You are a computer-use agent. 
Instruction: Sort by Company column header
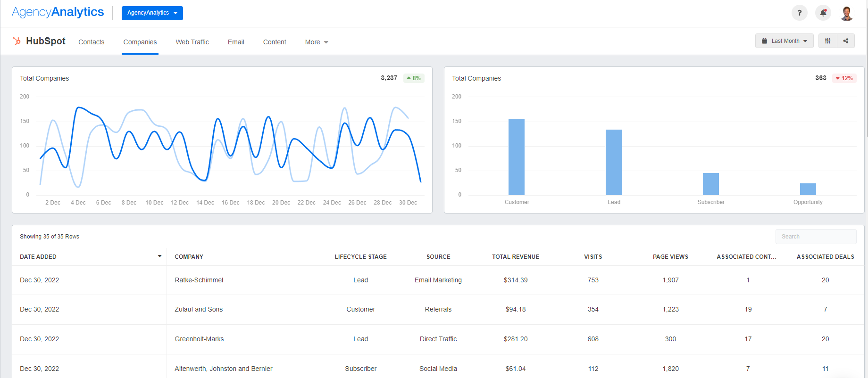pyautogui.click(x=189, y=257)
